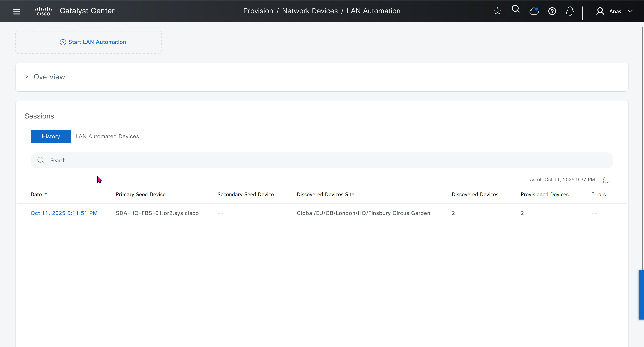Image resolution: width=644 pixels, height=347 pixels.
Task: Click Start LAN Automation
Action: [93, 42]
